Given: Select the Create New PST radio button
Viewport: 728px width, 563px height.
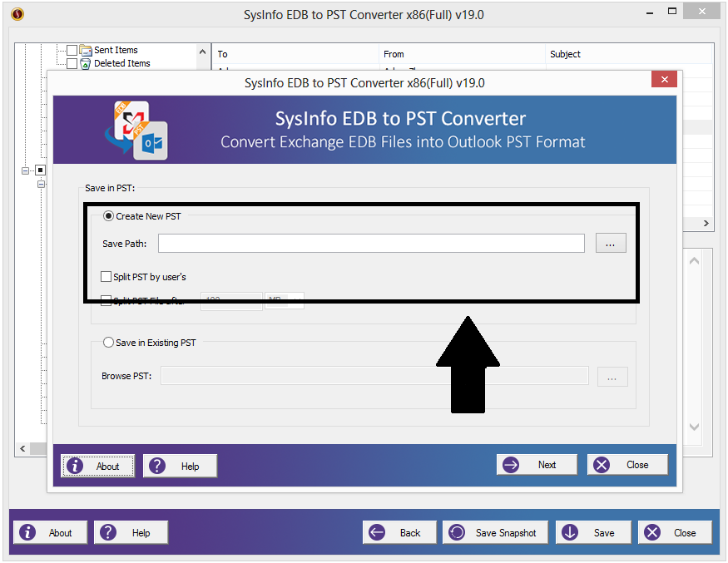Looking at the screenshot, I should pyautogui.click(x=108, y=216).
